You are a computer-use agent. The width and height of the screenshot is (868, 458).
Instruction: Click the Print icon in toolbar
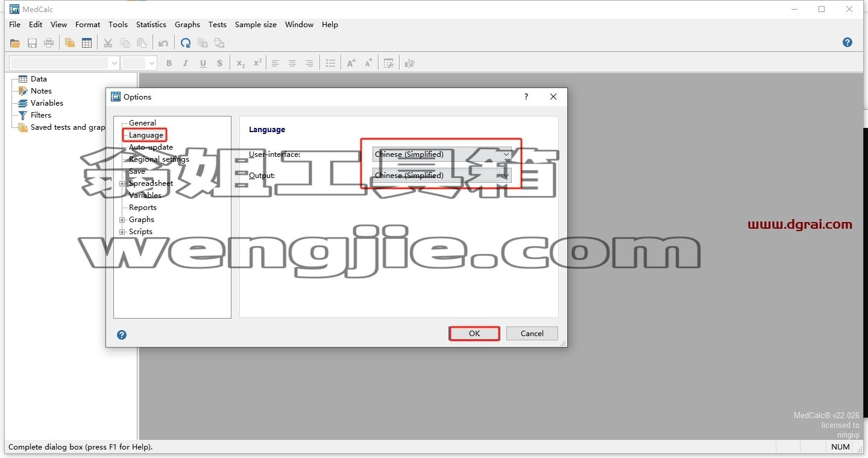[x=49, y=43]
